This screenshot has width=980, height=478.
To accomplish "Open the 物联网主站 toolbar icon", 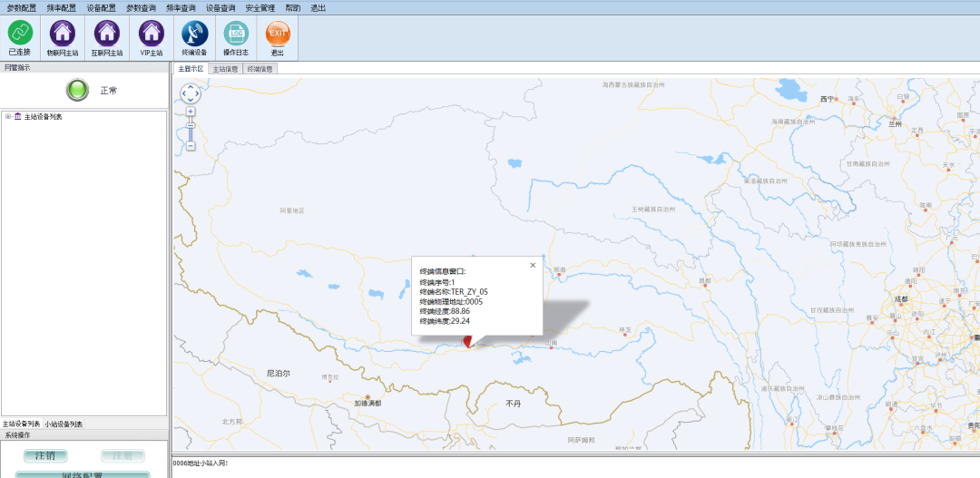I will click(62, 33).
